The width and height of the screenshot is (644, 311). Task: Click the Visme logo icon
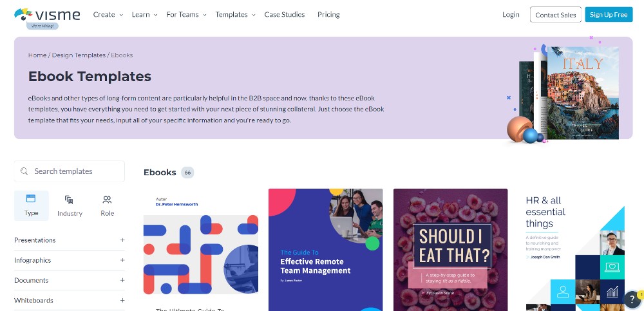[23, 14]
